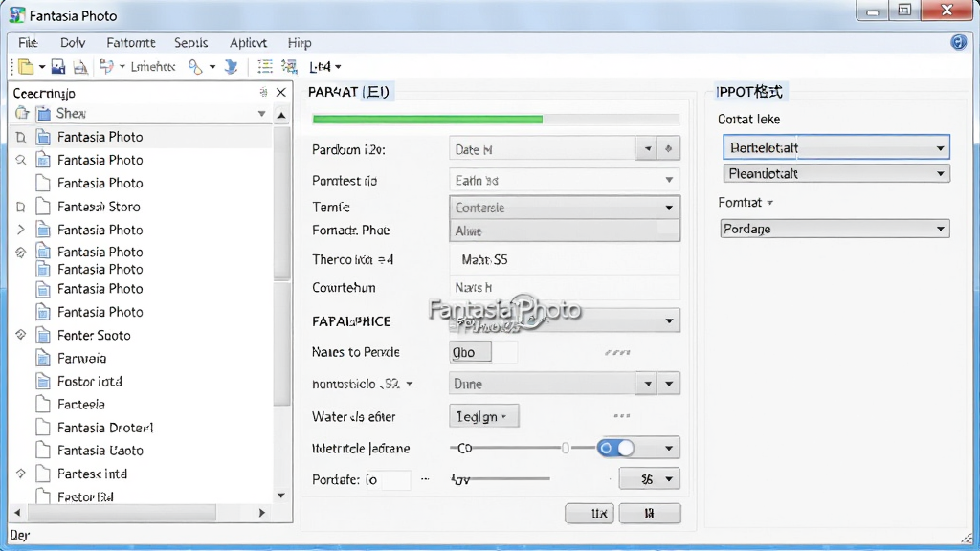The image size is (980, 551).
Task: Click the 14 button at the bottom
Action: pyautogui.click(x=650, y=513)
